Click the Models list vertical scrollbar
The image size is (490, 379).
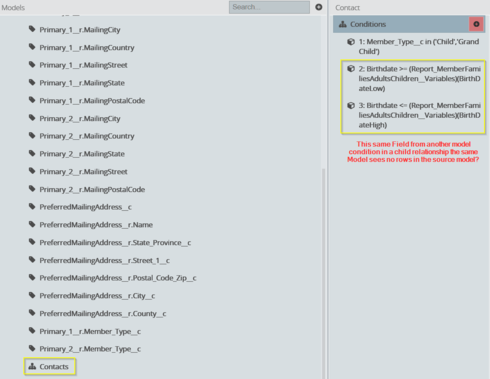point(323,273)
